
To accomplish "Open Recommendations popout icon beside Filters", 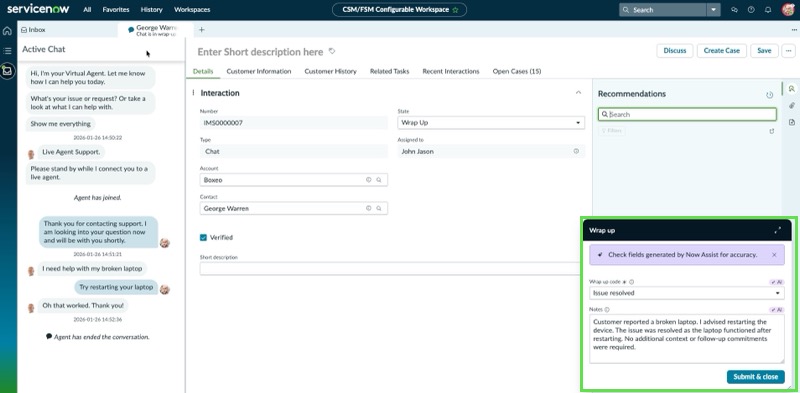I will 772,131.
